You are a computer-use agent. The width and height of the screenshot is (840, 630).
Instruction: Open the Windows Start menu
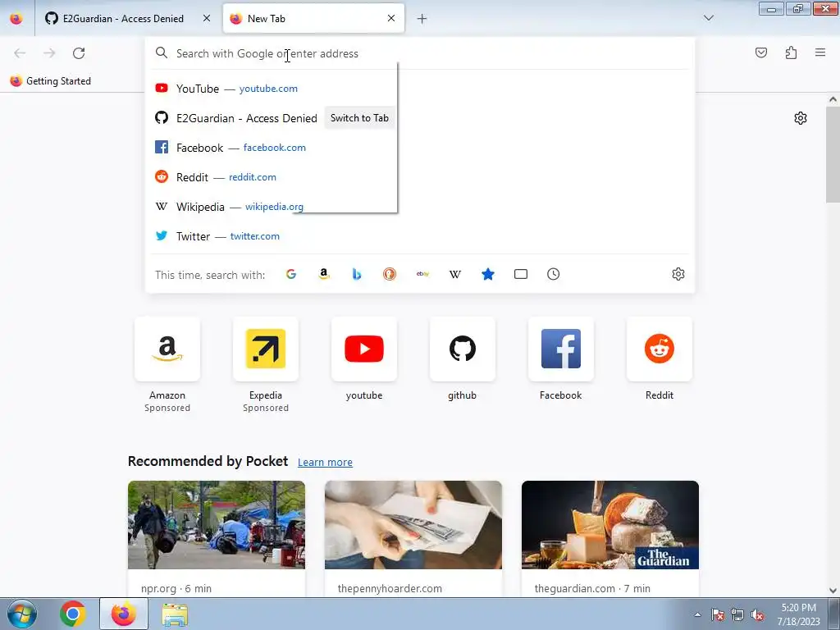[x=21, y=614]
